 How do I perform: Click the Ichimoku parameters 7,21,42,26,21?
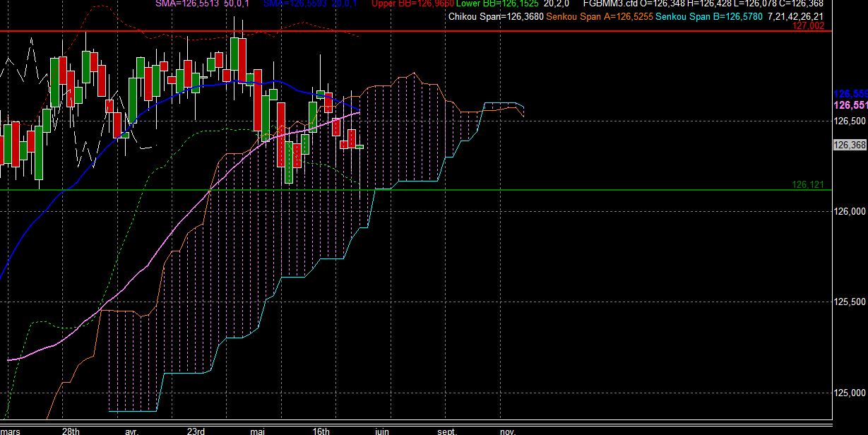(x=795, y=17)
